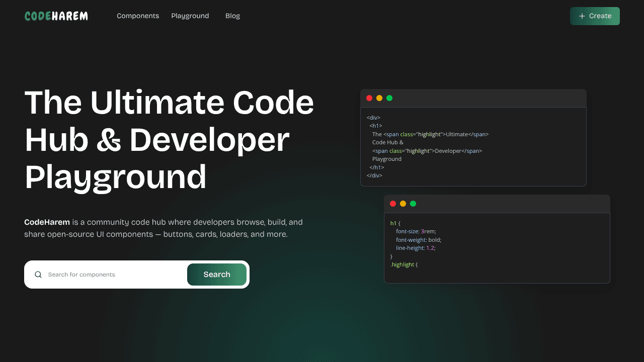Click the 'font-weight: bold;' line
This screenshot has width=644, height=362.
click(419, 240)
